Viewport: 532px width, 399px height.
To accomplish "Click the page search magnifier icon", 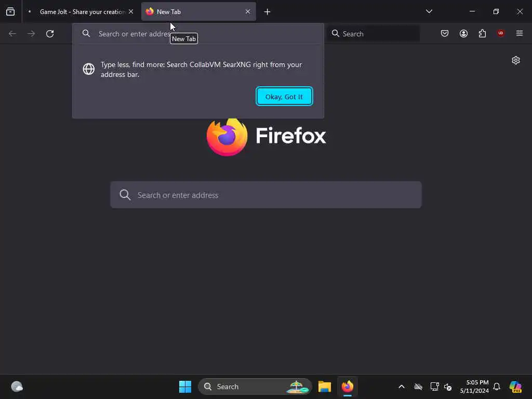I will (x=125, y=195).
